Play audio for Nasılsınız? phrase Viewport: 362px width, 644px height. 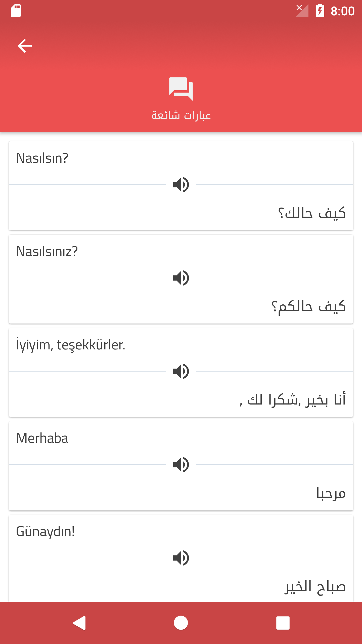(181, 278)
